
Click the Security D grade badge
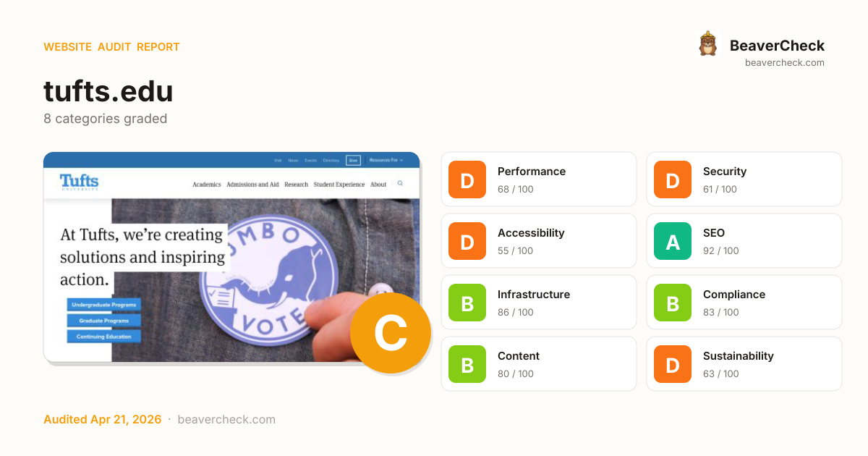click(x=673, y=180)
